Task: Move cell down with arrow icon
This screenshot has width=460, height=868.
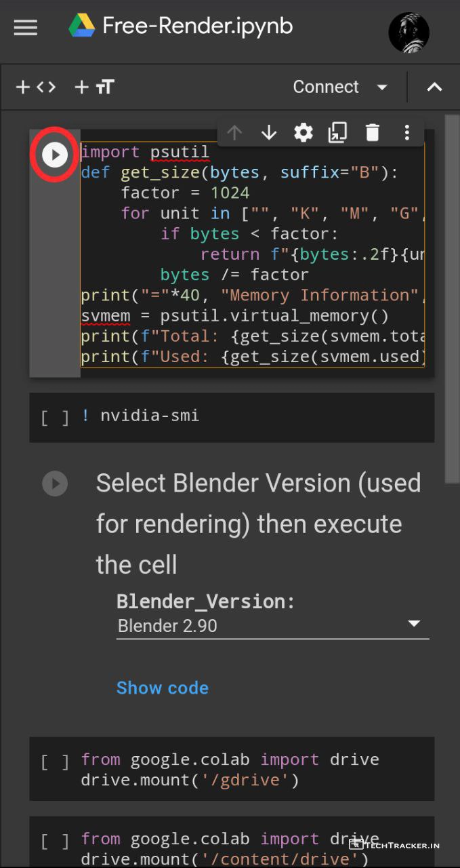Action: 269,133
